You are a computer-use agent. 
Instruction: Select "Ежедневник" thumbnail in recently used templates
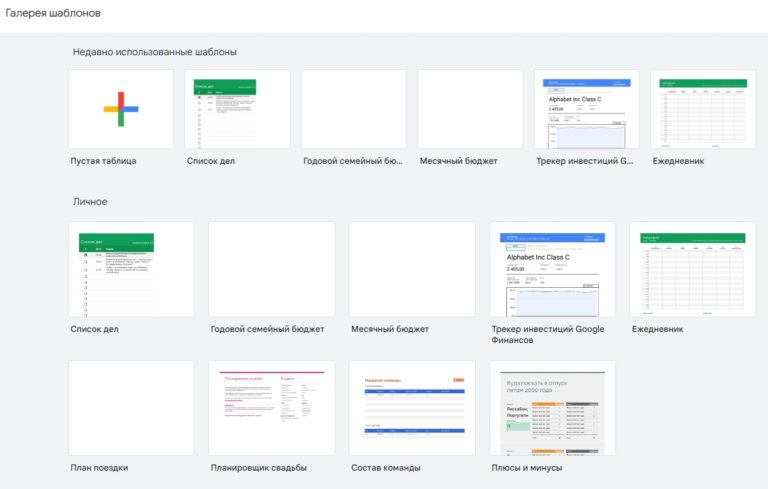703,109
